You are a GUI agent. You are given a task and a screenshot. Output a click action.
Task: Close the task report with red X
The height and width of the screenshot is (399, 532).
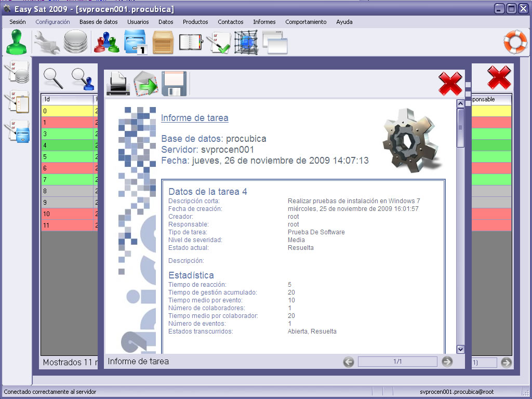(450, 84)
